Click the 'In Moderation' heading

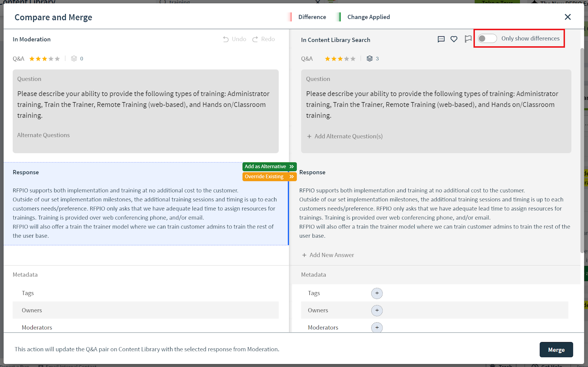click(32, 39)
